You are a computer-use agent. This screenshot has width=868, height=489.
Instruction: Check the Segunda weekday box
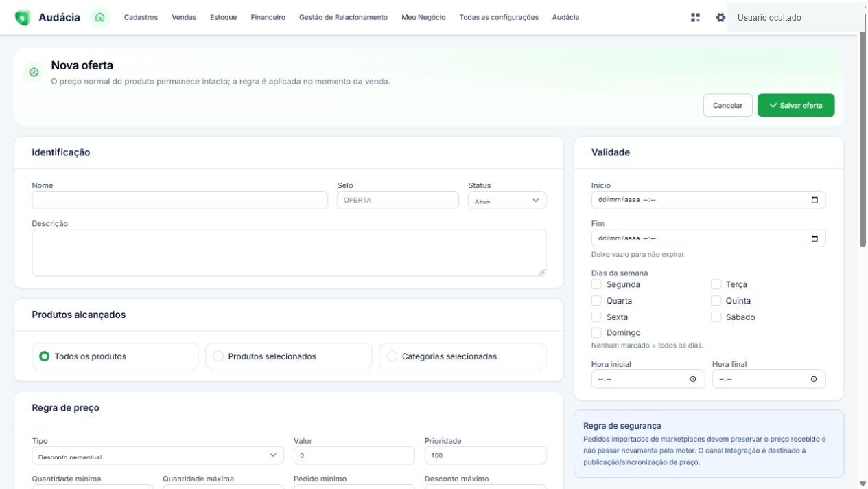click(x=596, y=284)
